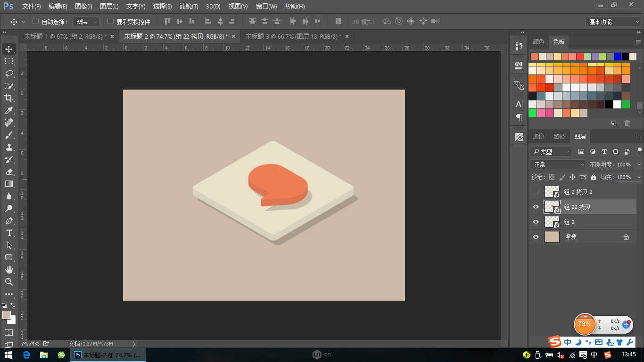Delete swatch using trash icon
This screenshot has width=644, height=362.
tap(627, 123)
